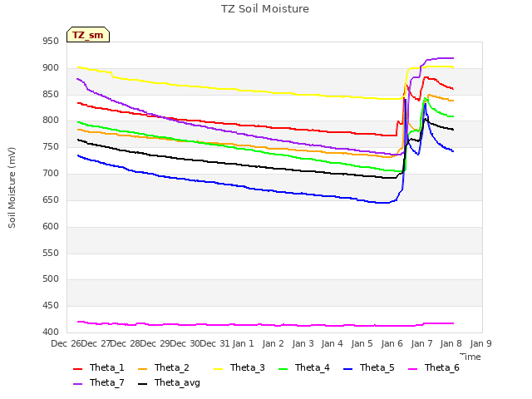Click the purple Theta_7 legend color marker

[77, 384]
